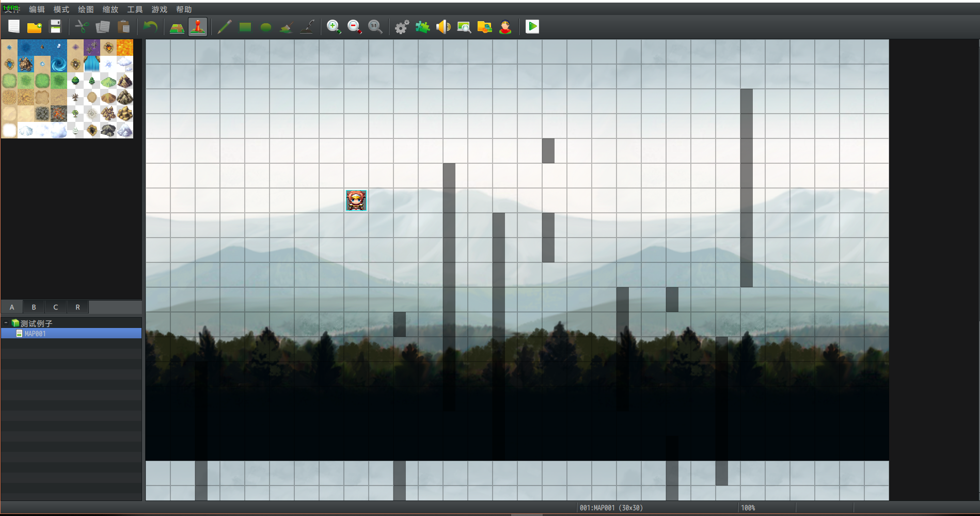
Task: Open the database gears icon
Action: (402, 27)
